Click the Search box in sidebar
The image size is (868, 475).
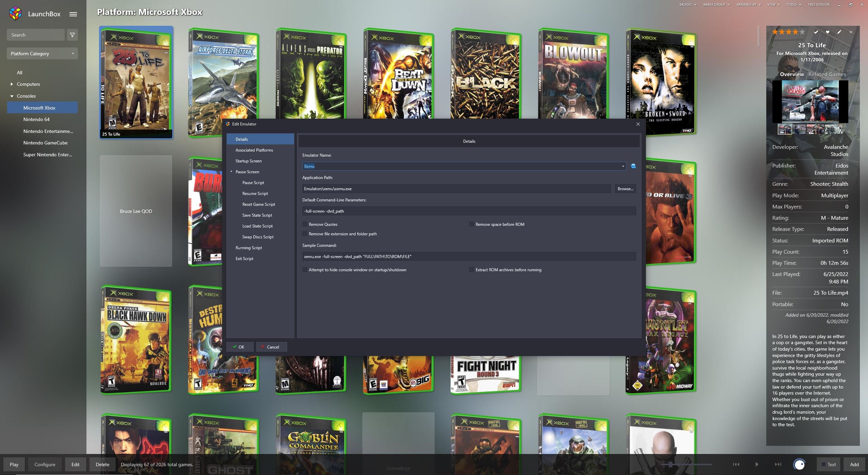36,35
